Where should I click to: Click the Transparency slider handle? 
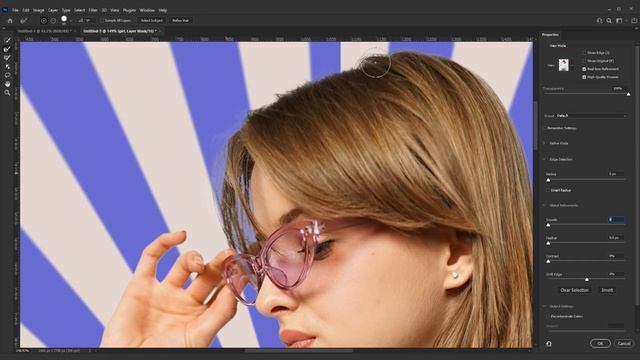629,94
